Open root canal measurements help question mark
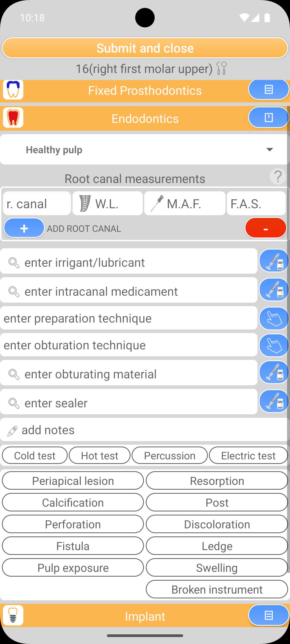 (x=278, y=177)
